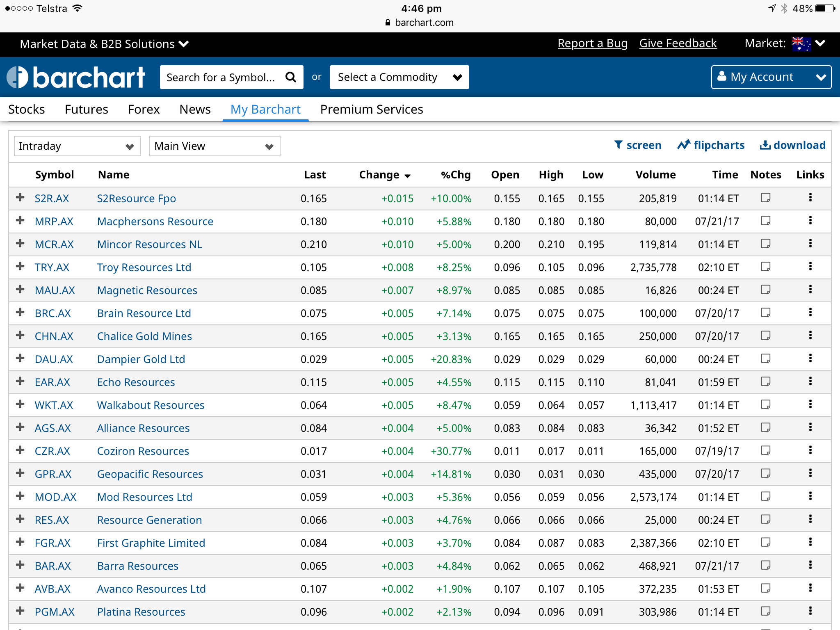This screenshot has height=630, width=840.
Task: Open notes icon for AGS.AX row
Action: click(765, 428)
